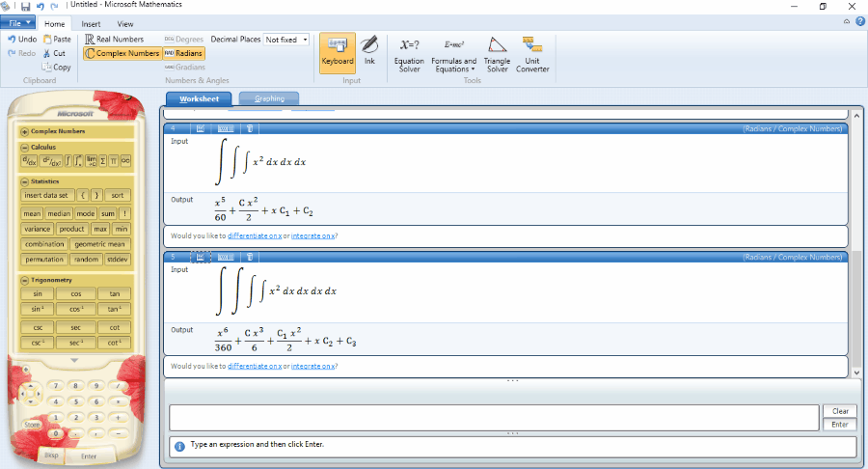Open Formulas and Equations dropdown

click(x=453, y=55)
